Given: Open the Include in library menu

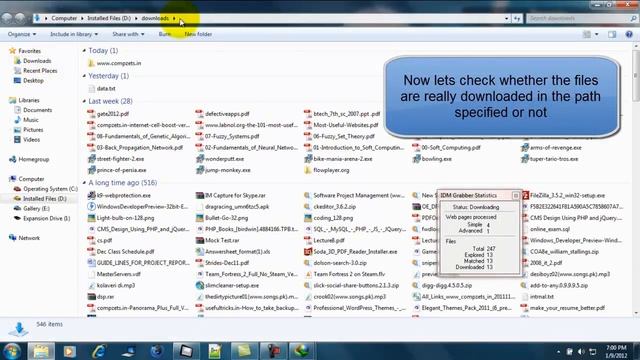Looking at the screenshot, I should [x=74, y=34].
